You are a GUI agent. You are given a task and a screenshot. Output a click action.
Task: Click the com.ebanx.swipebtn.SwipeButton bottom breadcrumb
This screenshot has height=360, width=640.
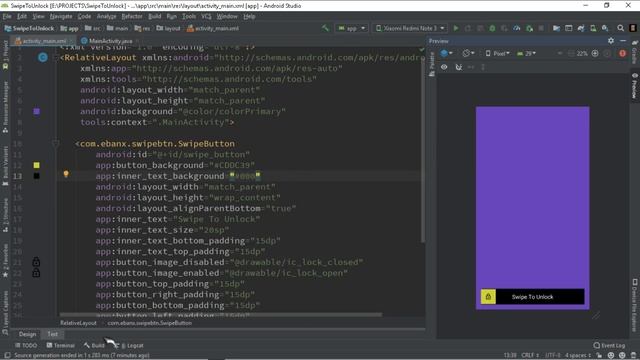150,323
